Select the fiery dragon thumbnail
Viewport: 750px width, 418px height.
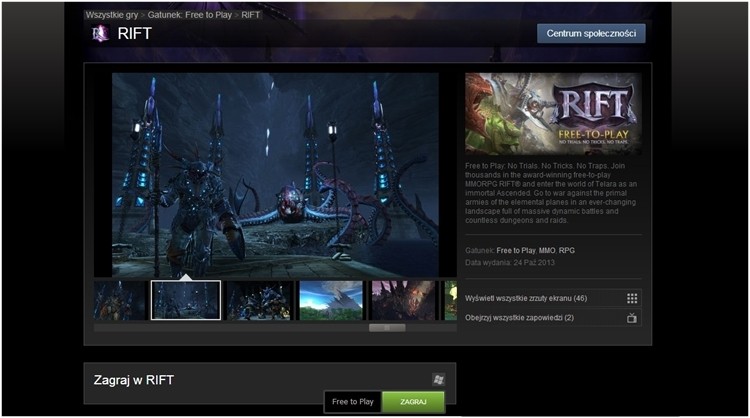click(404, 300)
